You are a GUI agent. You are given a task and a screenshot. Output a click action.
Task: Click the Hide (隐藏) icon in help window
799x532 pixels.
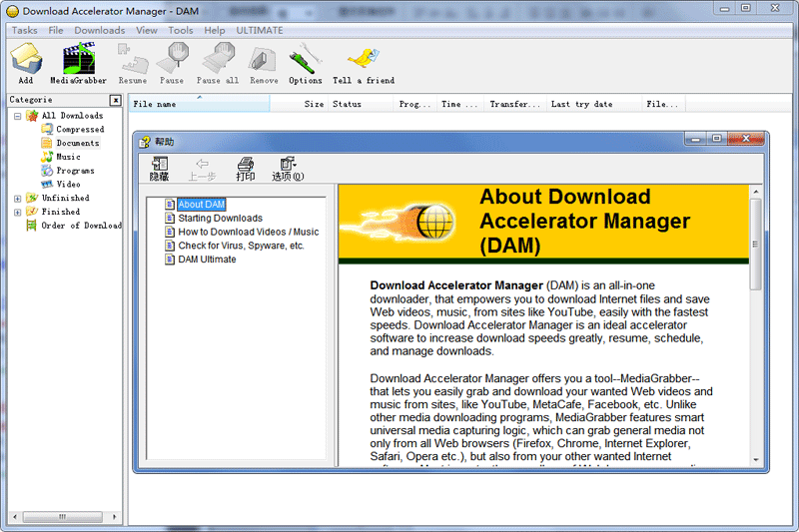click(x=159, y=168)
